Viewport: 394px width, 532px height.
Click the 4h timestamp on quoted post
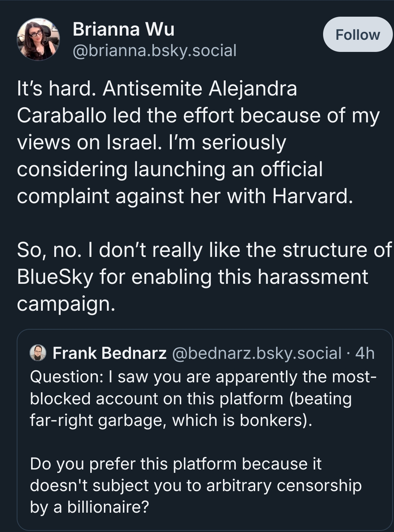tap(365, 353)
